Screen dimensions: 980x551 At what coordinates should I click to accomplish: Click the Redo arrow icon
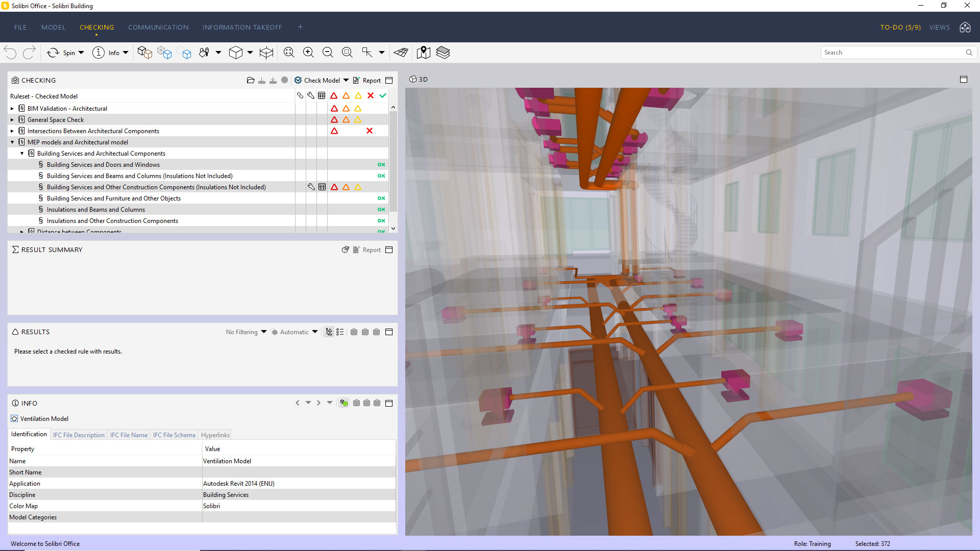click(30, 53)
